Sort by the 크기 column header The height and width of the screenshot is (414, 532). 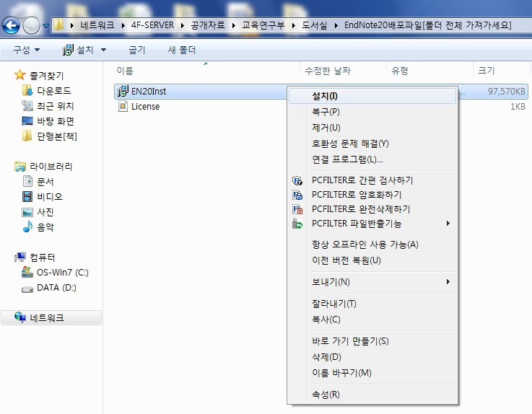pos(487,71)
